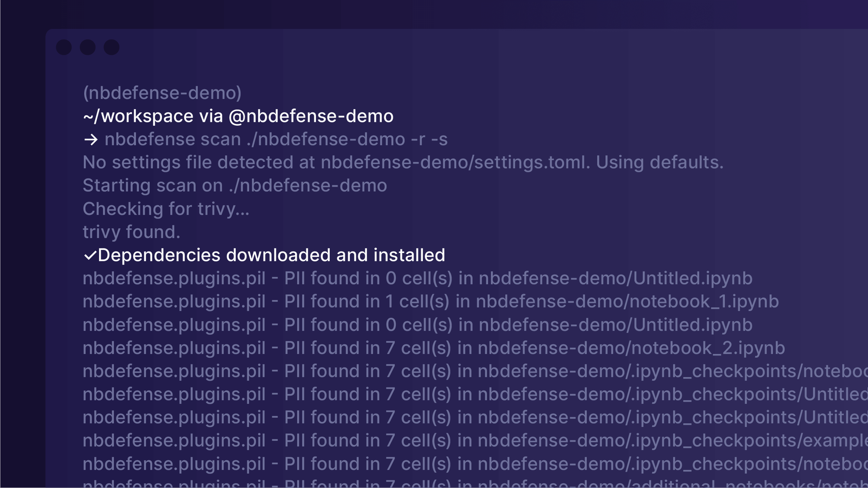Open the notebook_2.ipynb file path
This screenshot has height=488, width=868.
click(x=631, y=348)
